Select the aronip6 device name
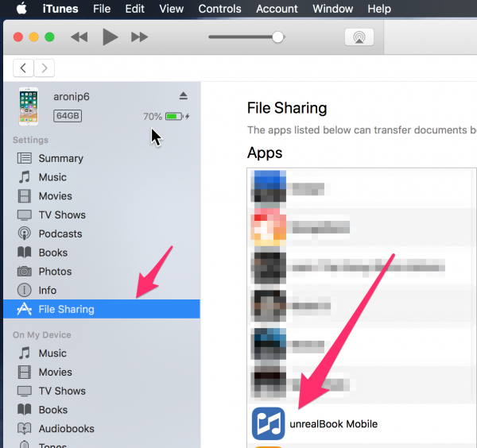The height and width of the screenshot is (448, 477). [72, 97]
